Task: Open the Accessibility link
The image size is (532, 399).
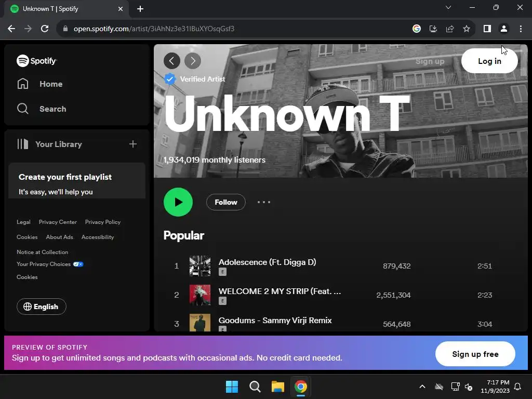Action: coord(98,237)
